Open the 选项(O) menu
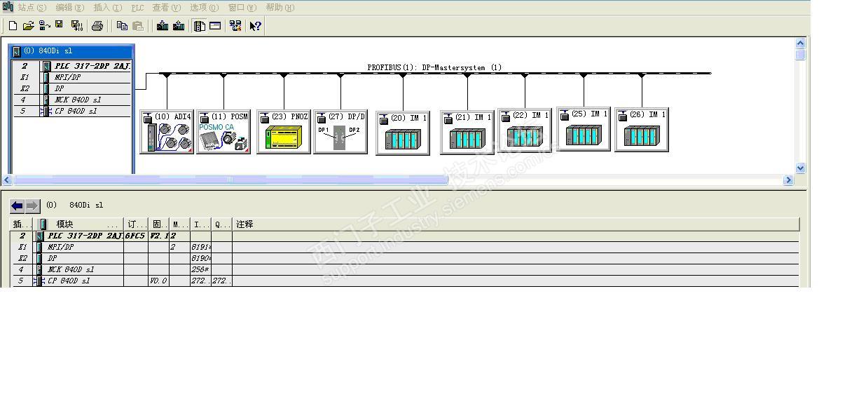This screenshot has height=404, width=868. pyautogui.click(x=204, y=7)
